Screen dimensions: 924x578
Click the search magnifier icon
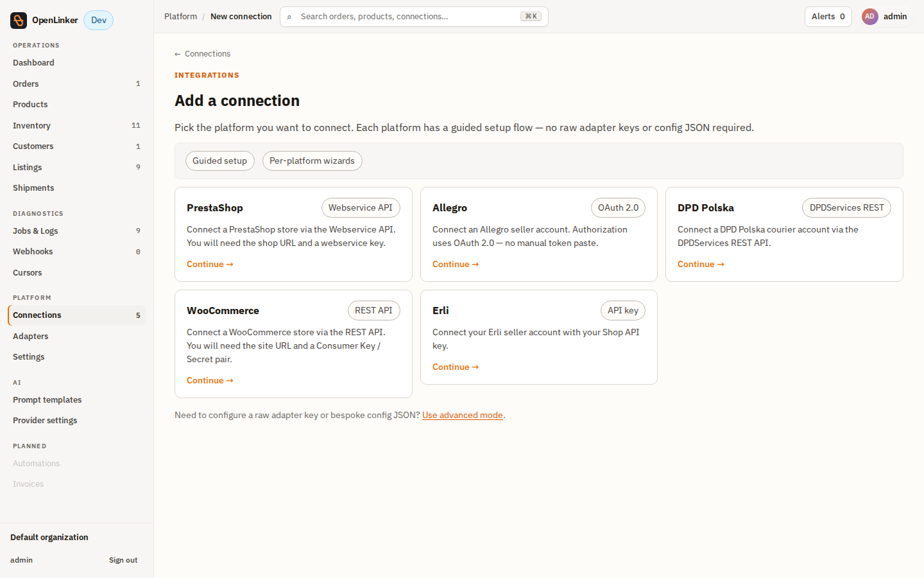(x=289, y=17)
